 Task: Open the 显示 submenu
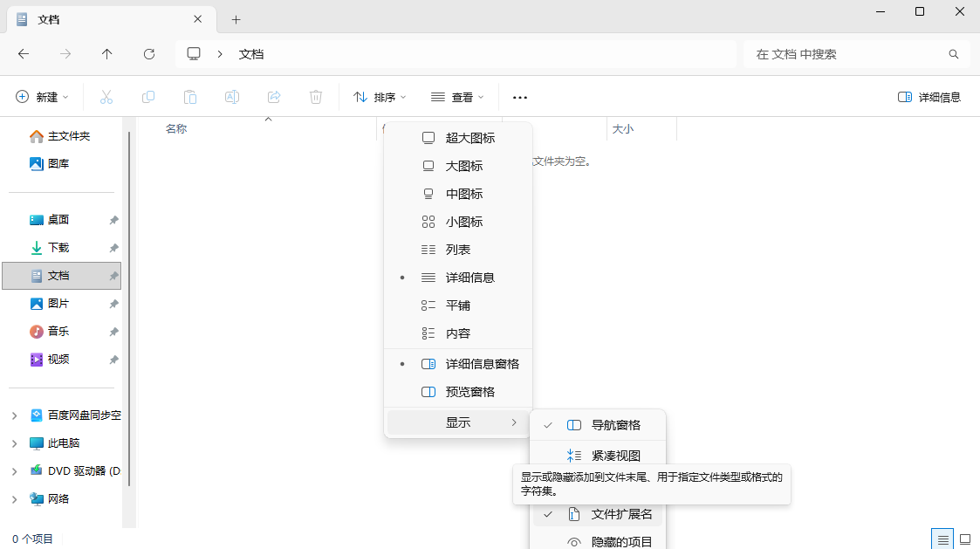point(458,422)
